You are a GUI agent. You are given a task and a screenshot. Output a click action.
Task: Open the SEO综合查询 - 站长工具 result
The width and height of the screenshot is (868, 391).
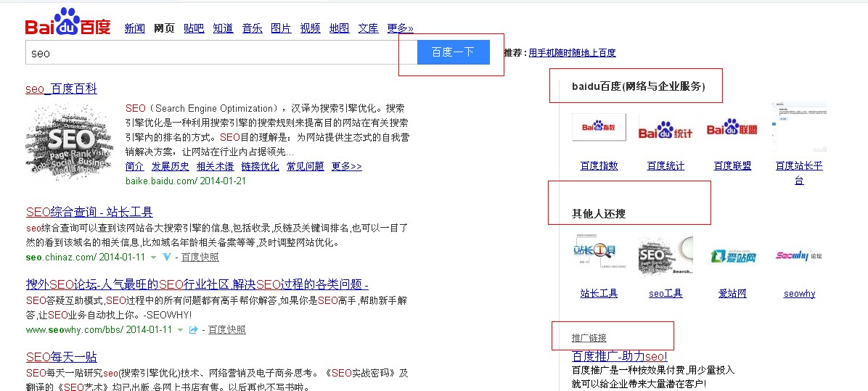pos(89,212)
